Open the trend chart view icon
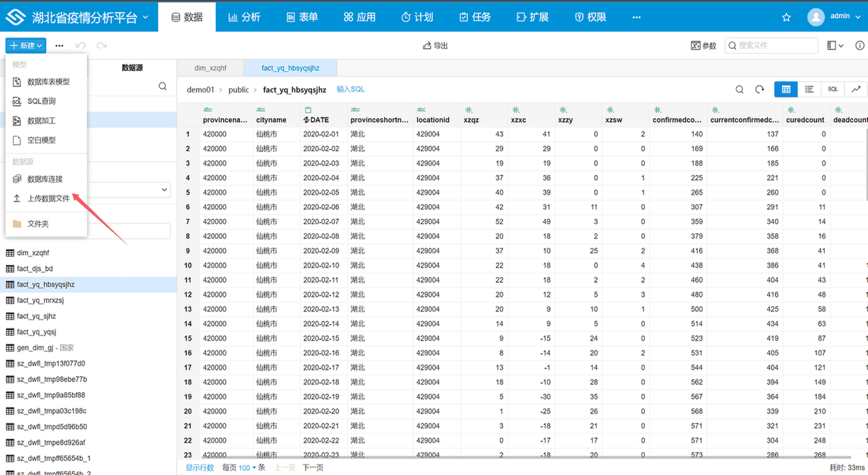The width and height of the screenshot is (868, 475). [x=856, y=89]
